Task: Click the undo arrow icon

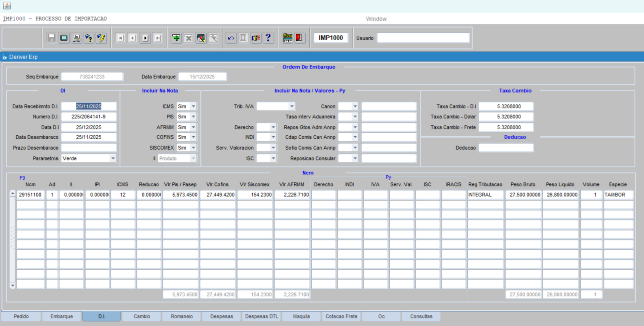Action: (231, 38)
